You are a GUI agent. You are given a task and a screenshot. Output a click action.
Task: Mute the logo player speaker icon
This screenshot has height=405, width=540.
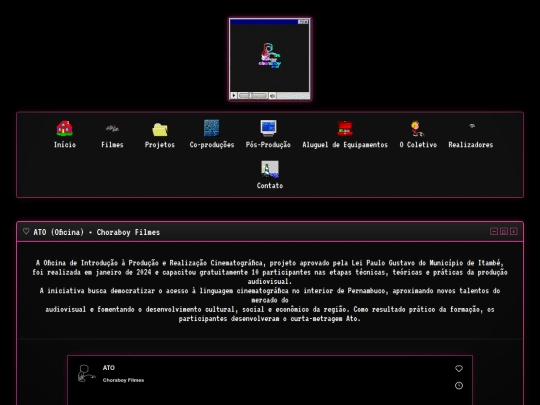272,95
